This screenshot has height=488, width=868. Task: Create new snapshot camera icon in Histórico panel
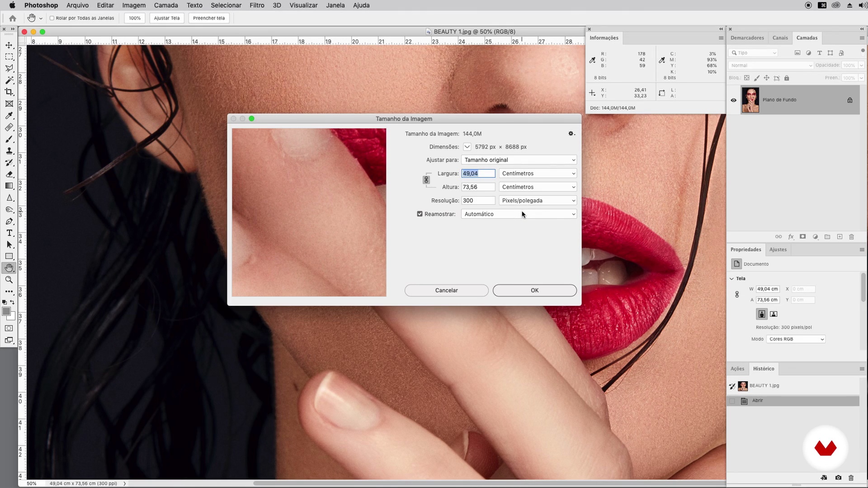click(x=839, y=478)
